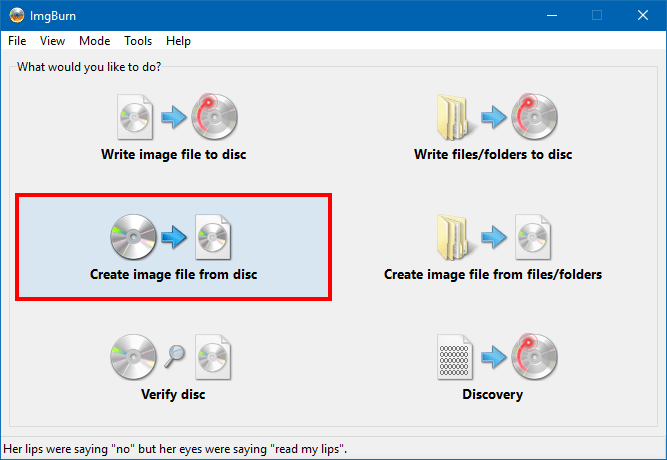The width and height of the screenshot is (667, 460).
Task: Click the Create image file from files/folders label
Action: (x=493, y=274)
